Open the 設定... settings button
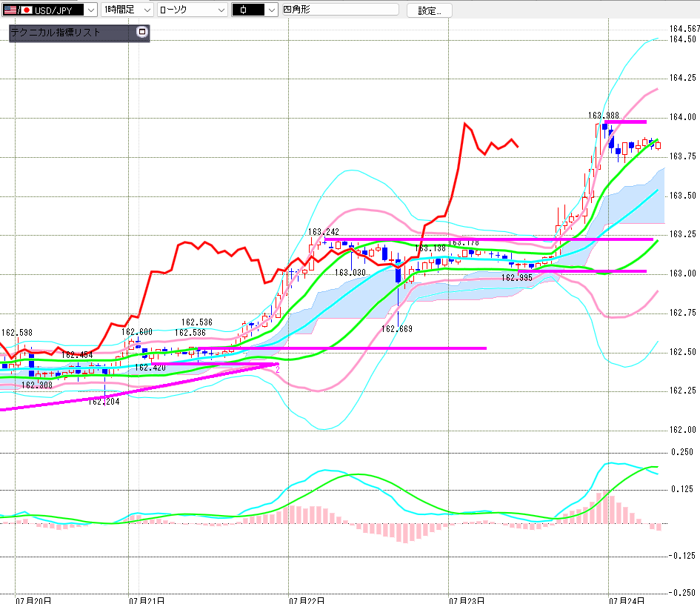Viewport: 700px width, 604px height. click(x=429, y=10)
